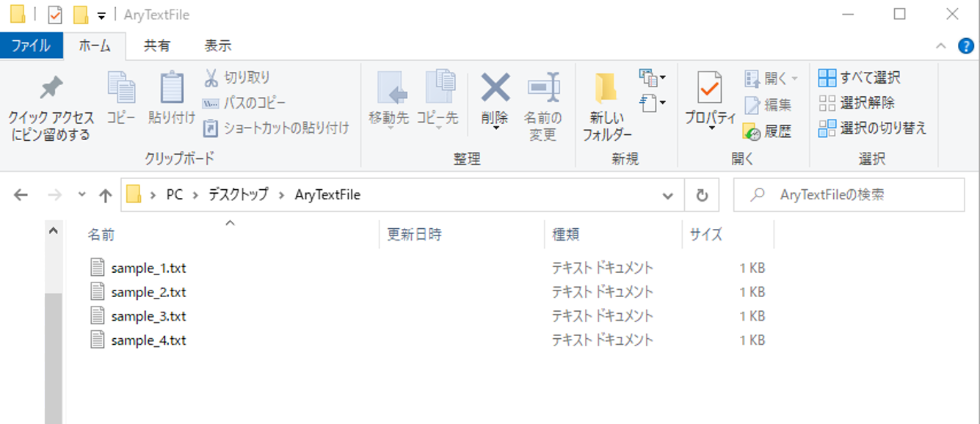Screen dimensions: 980x424
Task: Expand the address bar history dropdown
Action: coord(667,195)
